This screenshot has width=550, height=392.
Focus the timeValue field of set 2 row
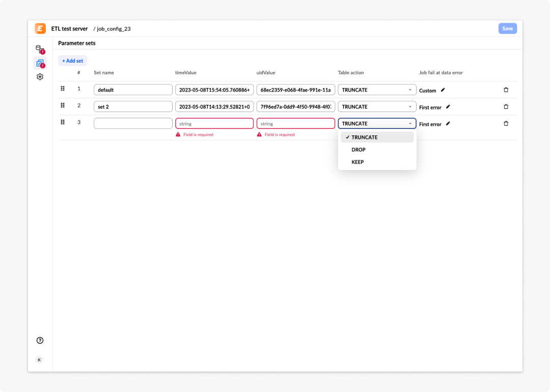click(214, 106)
